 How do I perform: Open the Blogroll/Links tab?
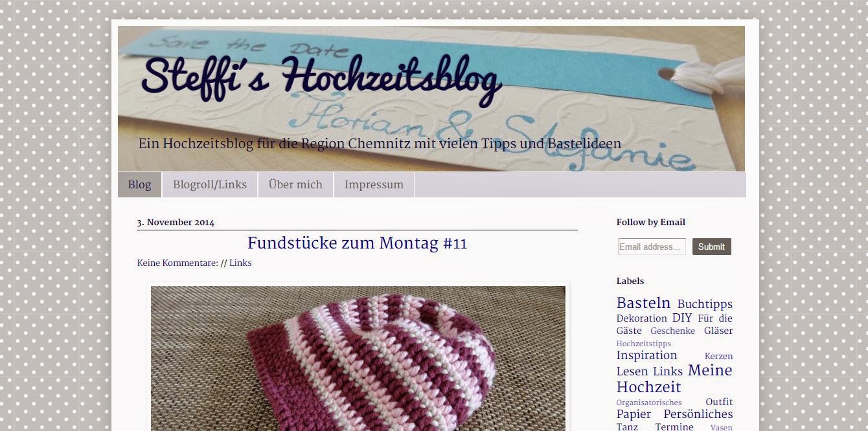tap(210, 184)
